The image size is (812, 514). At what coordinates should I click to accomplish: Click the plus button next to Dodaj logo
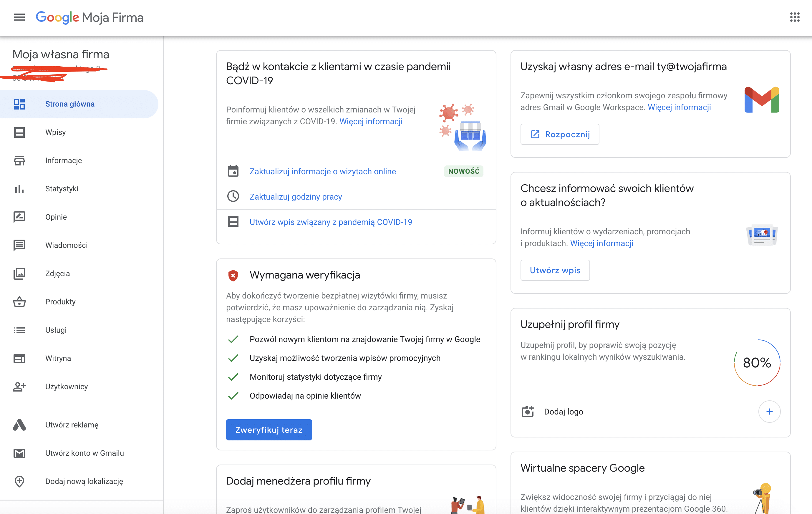tap(770, 411)
